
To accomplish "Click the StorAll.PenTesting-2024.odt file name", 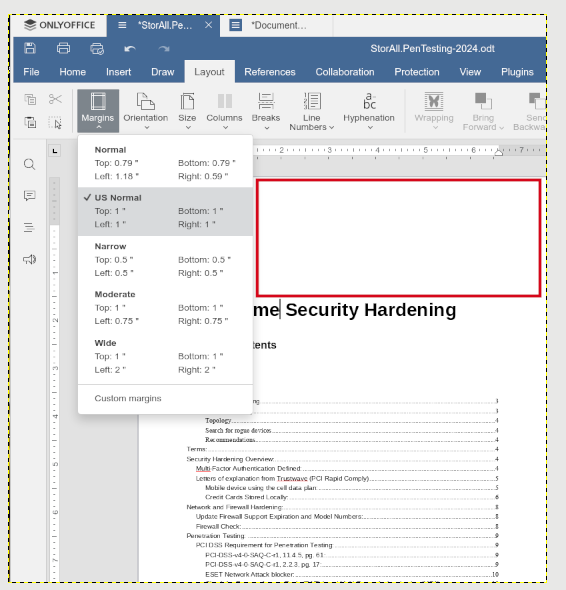I will [432, 49].
